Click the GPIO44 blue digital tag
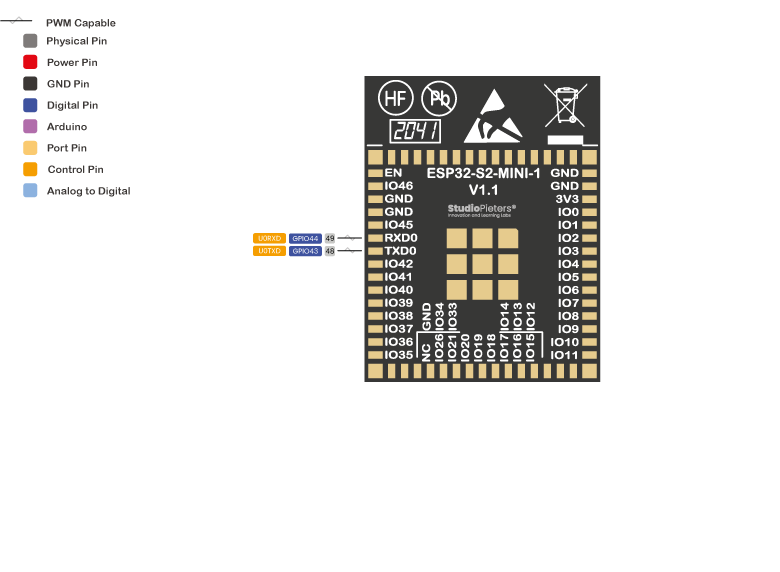Screen dimensions: 780x572 [x=305, y=238]
